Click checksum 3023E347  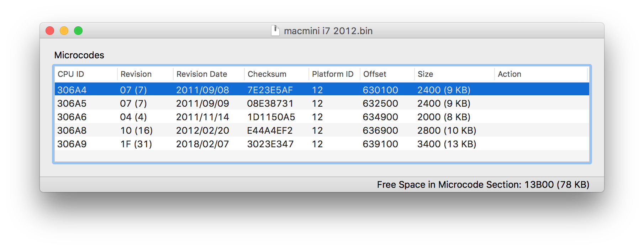click(x=270, y=144)
